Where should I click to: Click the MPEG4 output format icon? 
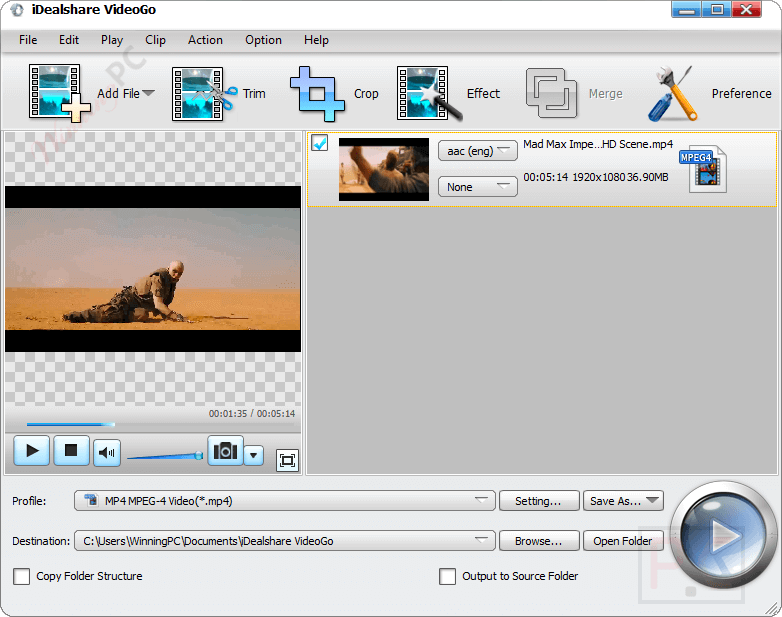pyautogui.click(x=703, y=169)
